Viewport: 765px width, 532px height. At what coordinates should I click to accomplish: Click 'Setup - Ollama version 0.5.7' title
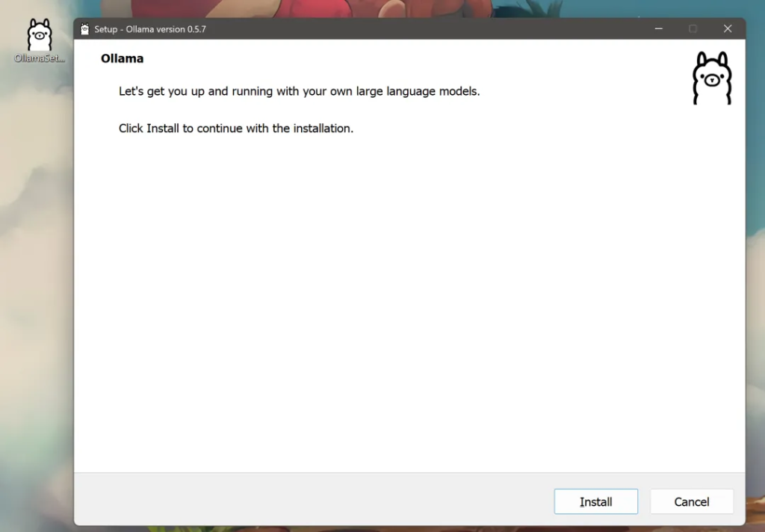(x=150, y=29)
